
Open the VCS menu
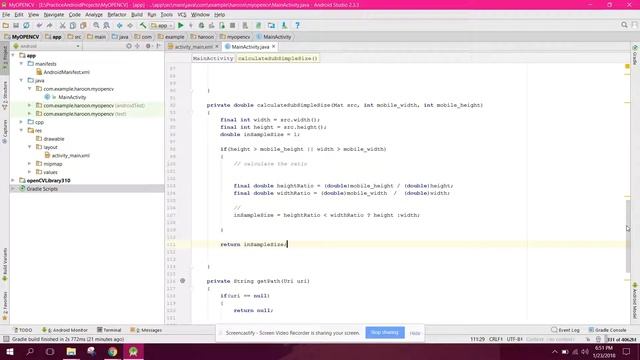pos(182,15)
